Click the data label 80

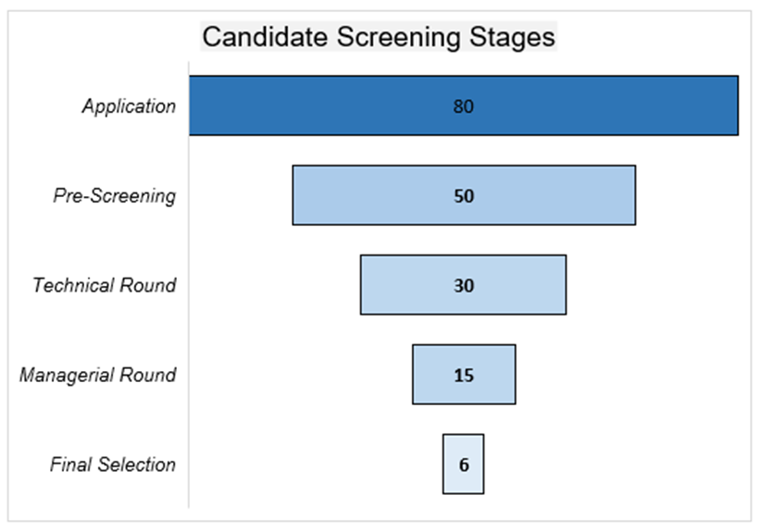464,106
